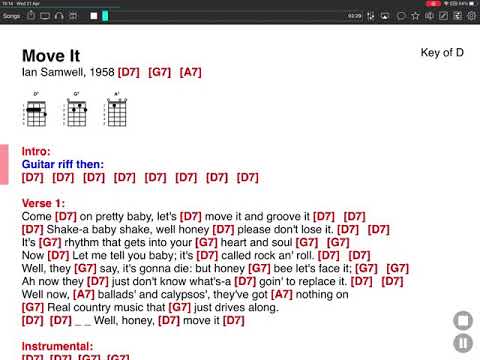The width and height of the screenshot is (480, 360).
Task: Tap [D7] before "move it and groove it"
Action: 191,216
